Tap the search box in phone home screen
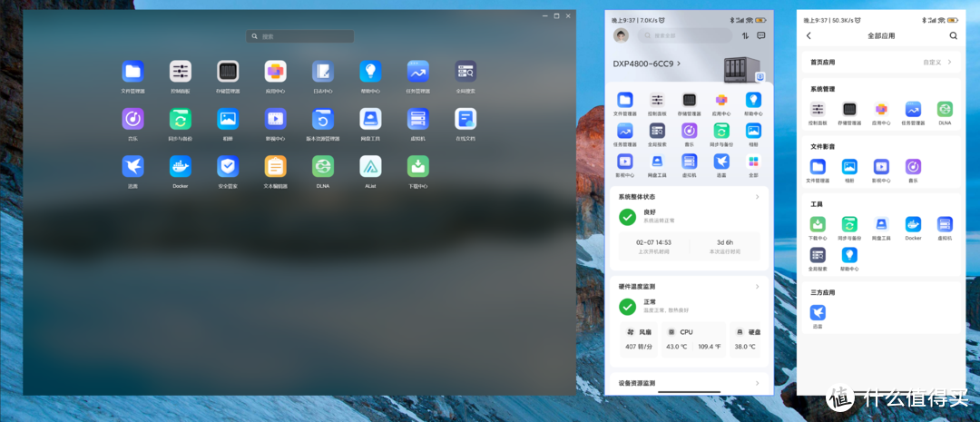 tap(684, 35)
